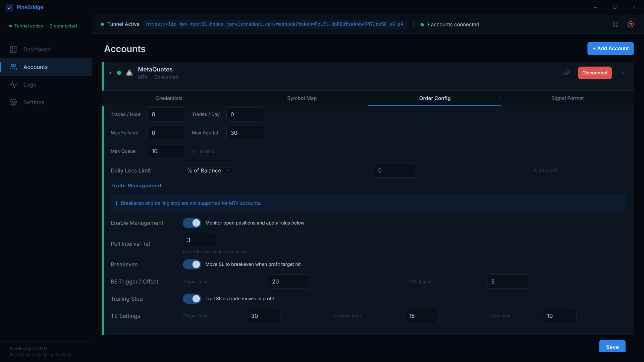Click the MetaQuotes account name
Image resolution: width=644 pixels, height=362 pixels.
[x=155, y=69]
